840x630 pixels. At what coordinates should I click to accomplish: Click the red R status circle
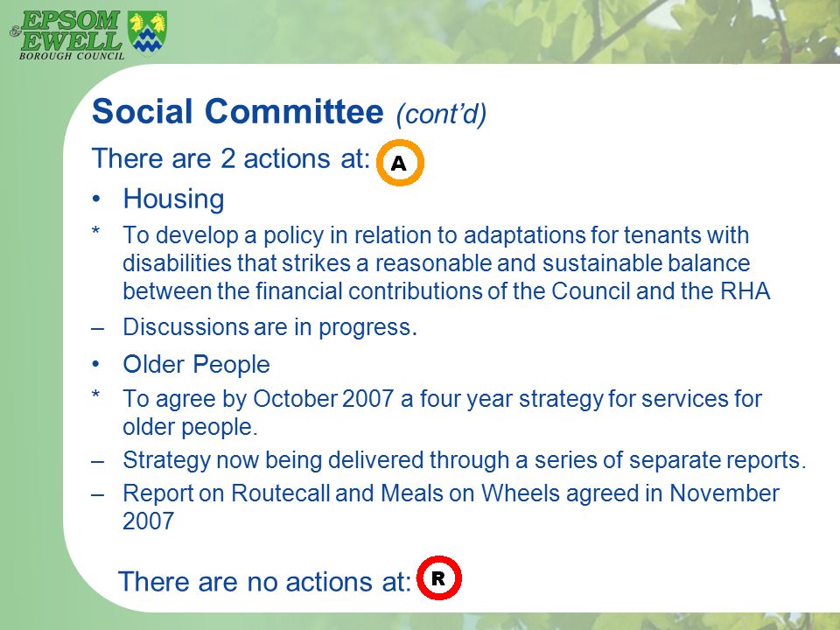coord(438,578)
